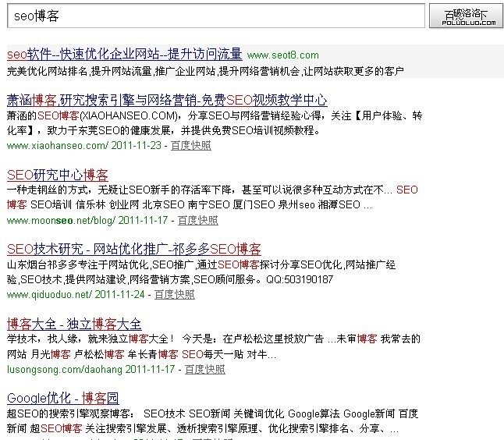Click the search box containing seo博客
The height and width of the screenshot is (440, 504).
coord(215,15)
